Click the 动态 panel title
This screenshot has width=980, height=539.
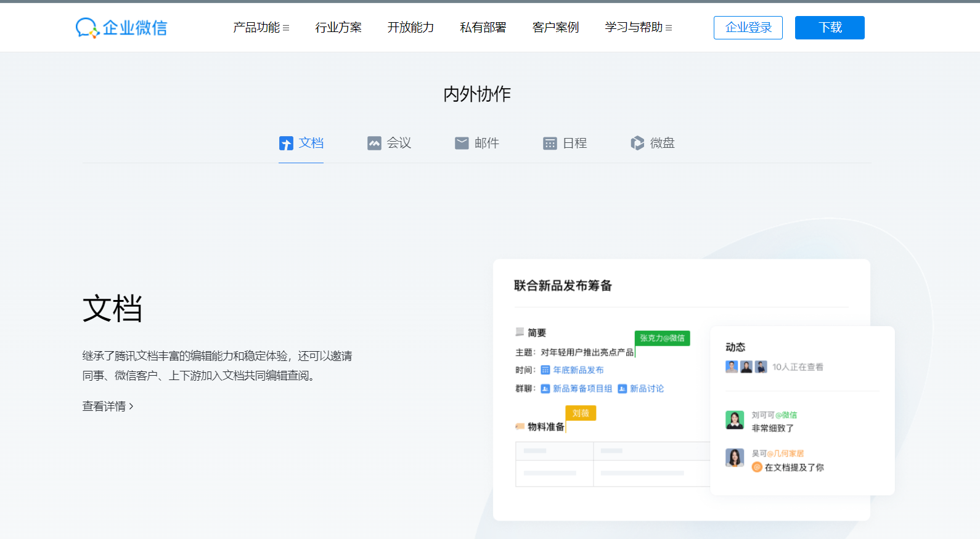pyautogui.click(x=735, y=347)
